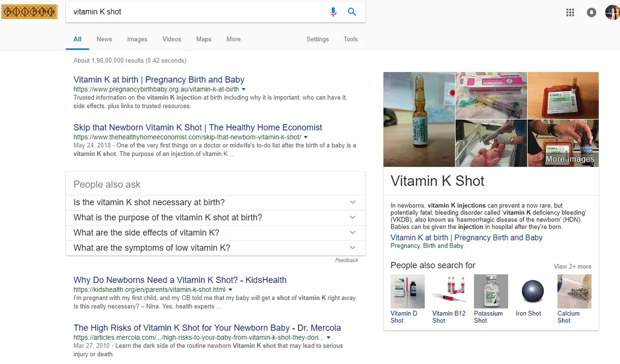This screenshot has width=620, height=364.
Task: Click the 'Vitamin B12 Shot' text label
Action: point(449,317)
